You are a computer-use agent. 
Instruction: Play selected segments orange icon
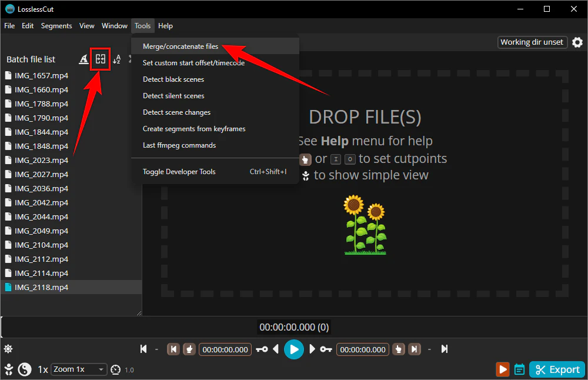tap(503, 369)
